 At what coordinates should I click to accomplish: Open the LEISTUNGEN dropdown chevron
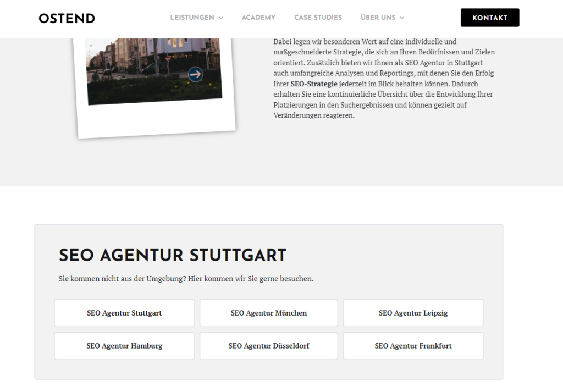pos(222,18)
